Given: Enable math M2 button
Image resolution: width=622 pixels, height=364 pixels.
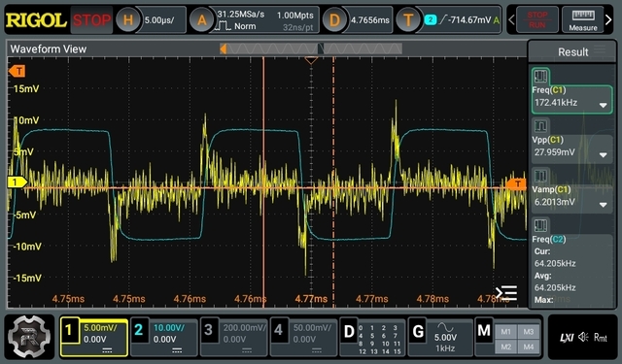Looking at the screenshot, I should (505, 347).
